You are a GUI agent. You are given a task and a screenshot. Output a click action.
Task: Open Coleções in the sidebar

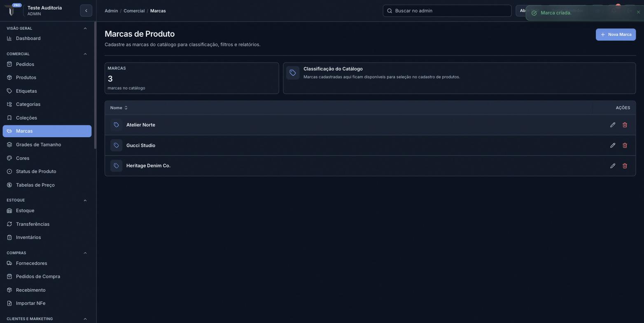[x=47, y=118]
